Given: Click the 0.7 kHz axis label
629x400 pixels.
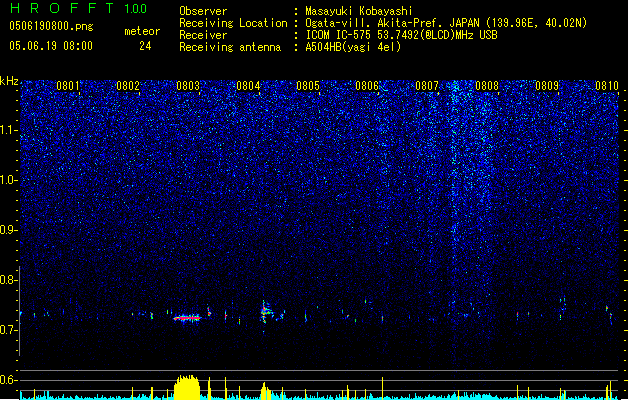Looking at the screenshot, I should click(8, 330).
